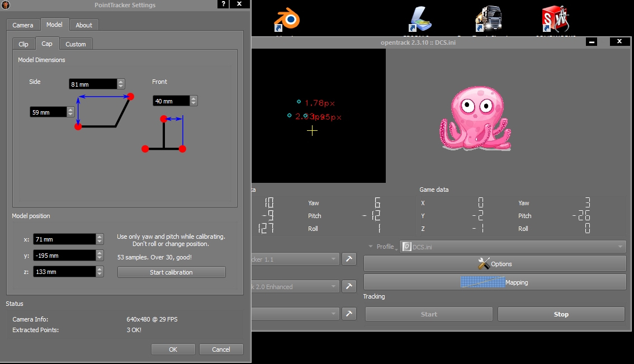
Task: Click the x model position input field
Action: (x=61, y=239)
